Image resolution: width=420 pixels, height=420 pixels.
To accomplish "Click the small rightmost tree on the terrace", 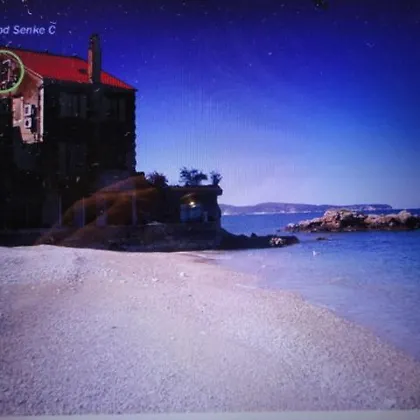I will click(216, 178).
